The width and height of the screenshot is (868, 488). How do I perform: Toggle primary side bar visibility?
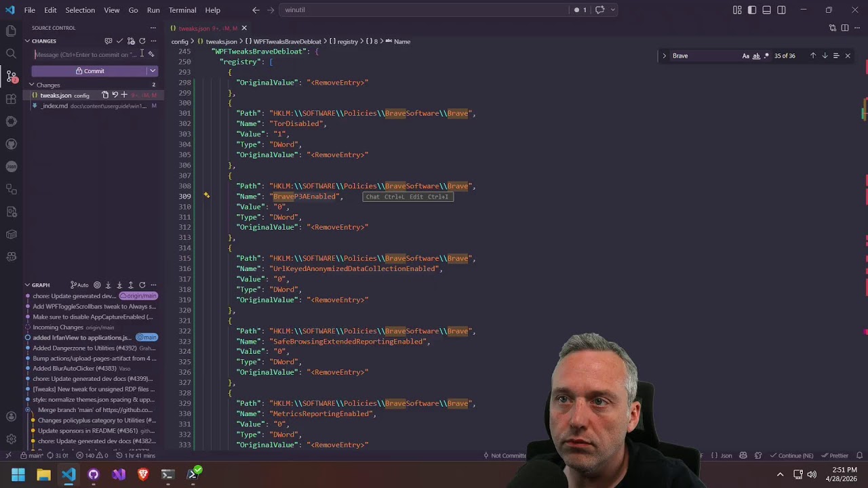point(752,10)
